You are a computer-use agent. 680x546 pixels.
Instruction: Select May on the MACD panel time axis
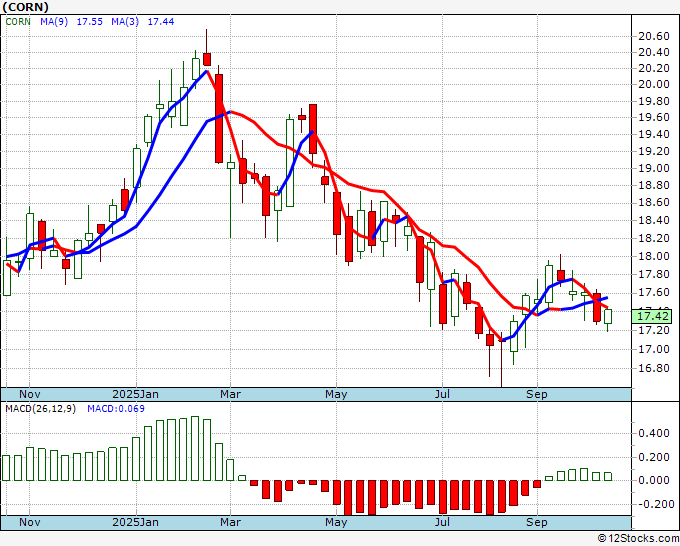tap(336, 522)
